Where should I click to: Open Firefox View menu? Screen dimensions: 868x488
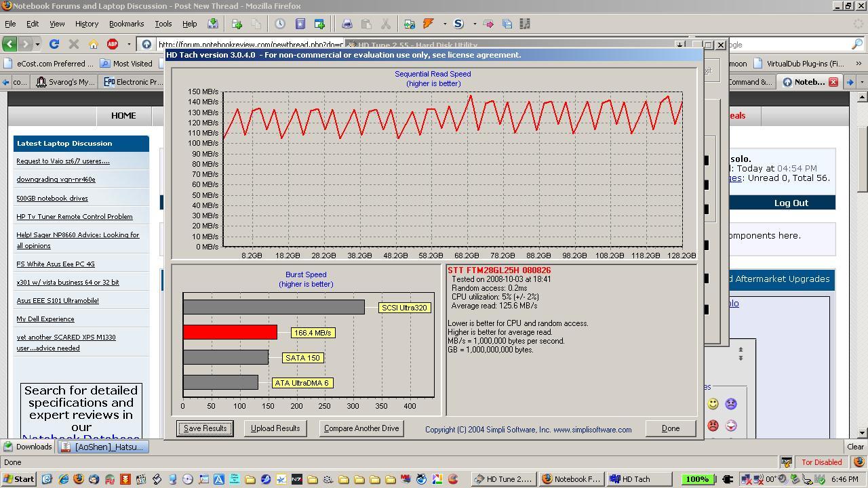(57, 24)
